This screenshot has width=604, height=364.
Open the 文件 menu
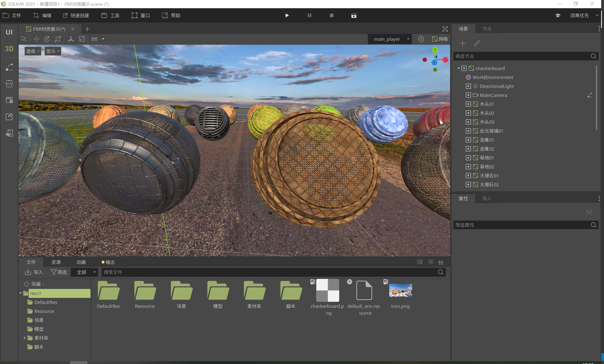tap(12, 15)
